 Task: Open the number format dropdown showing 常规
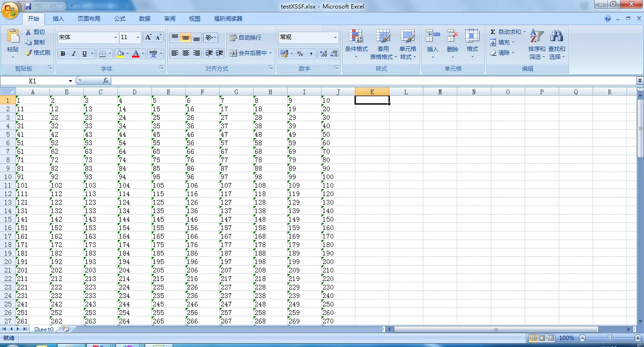335,37
